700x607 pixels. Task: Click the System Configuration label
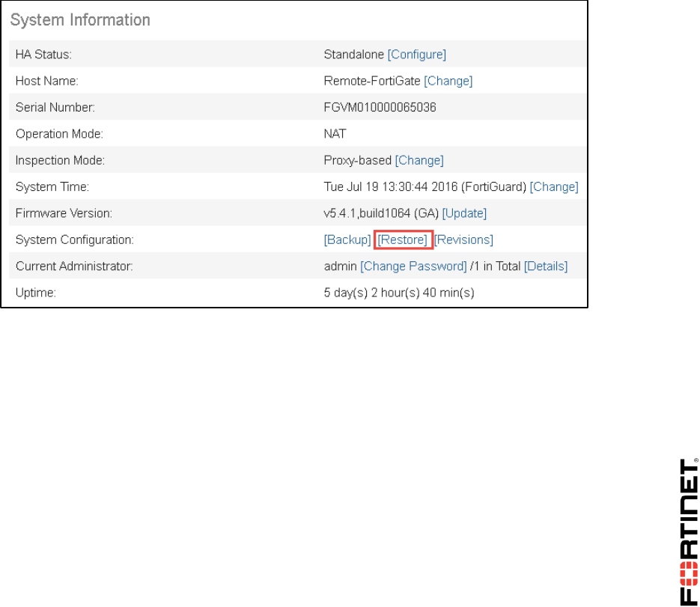pyautogui.click(x=75, y=240)
